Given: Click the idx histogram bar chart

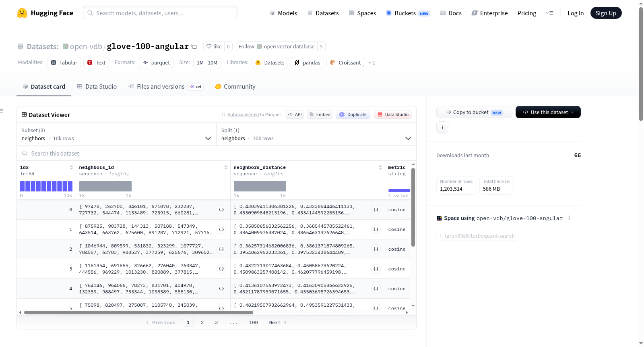Looking at the screenshot, I should 46,186.
